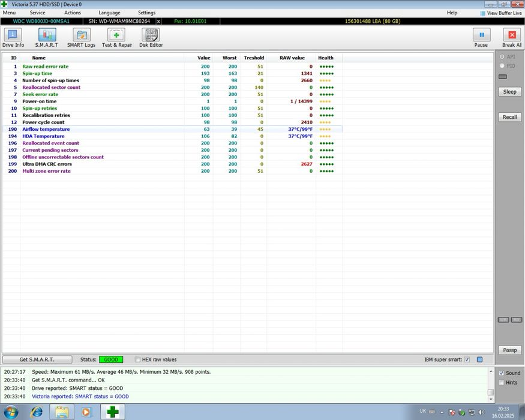
Task: Open the Language menu
Action: tap(109, 13)
